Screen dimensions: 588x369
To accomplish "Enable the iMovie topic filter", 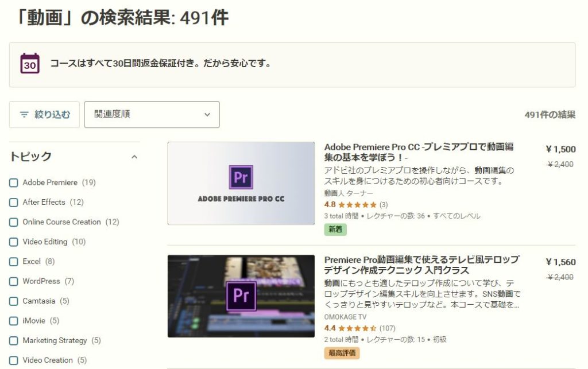I will [14, 321].
